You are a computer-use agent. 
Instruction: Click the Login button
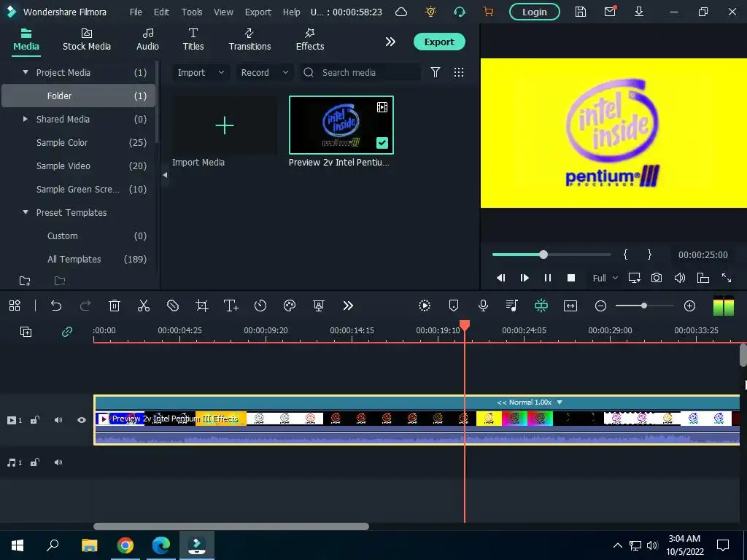(535, 12)
